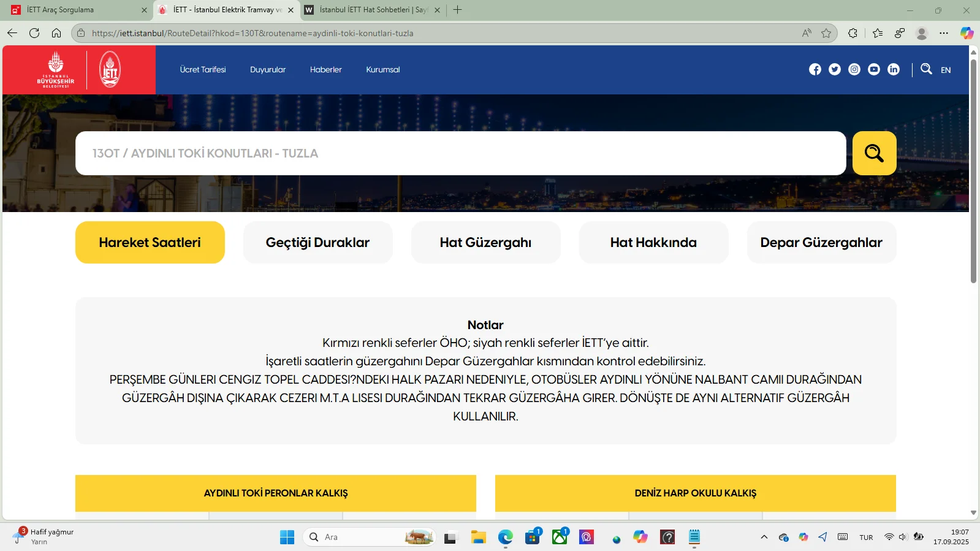Open browser Settings and more menu

943,33
